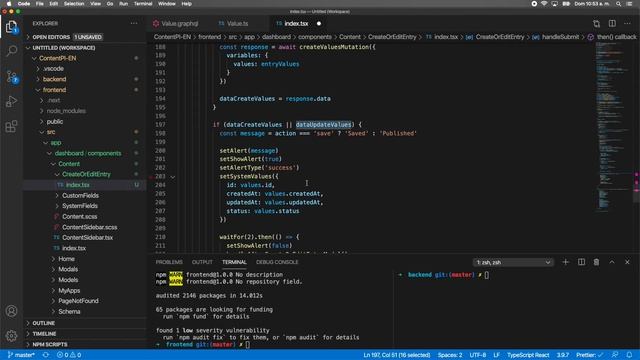Click the handleSubmit breadcrumb
Viewport: 640px width, 360px height.
560,37
